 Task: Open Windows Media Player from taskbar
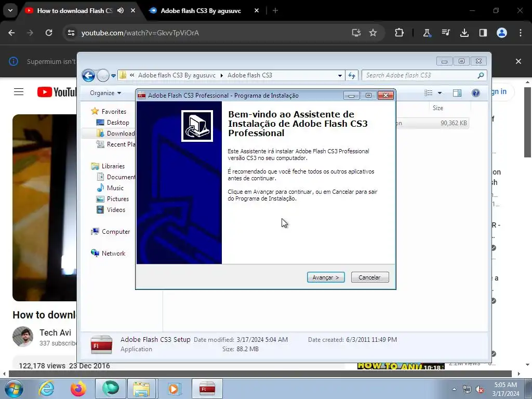pos(174,389)
